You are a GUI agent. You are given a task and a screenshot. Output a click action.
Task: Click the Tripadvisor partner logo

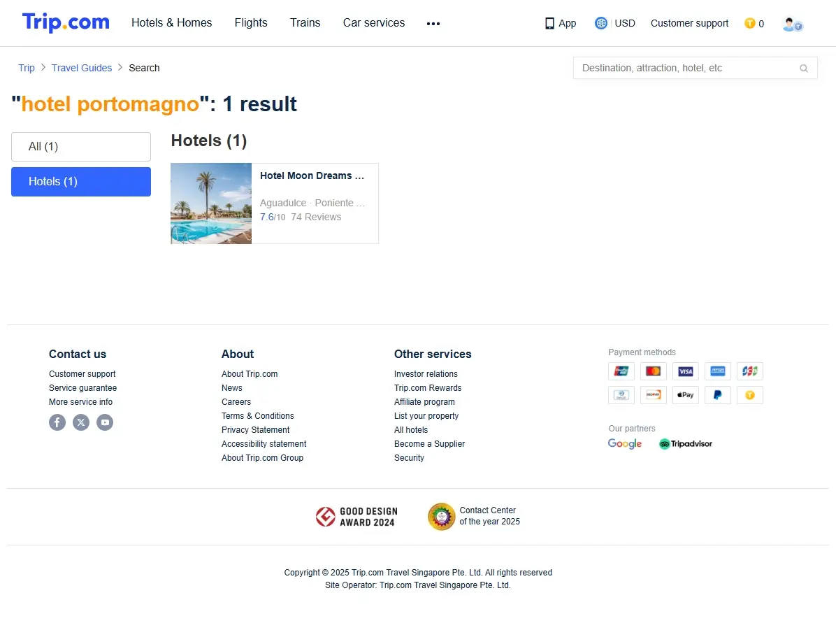(686, 444)
